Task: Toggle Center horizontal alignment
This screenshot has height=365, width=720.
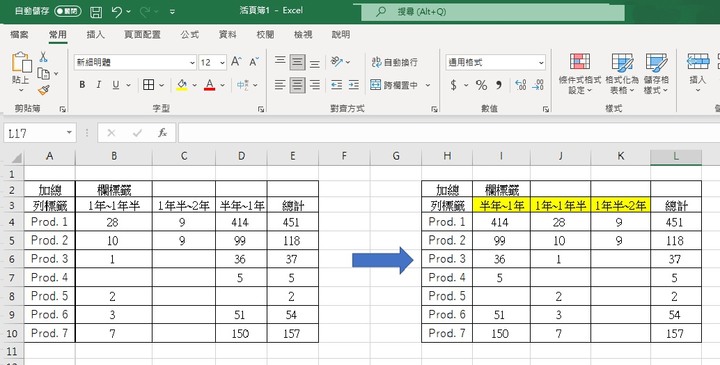Action: tap(298, 85)
